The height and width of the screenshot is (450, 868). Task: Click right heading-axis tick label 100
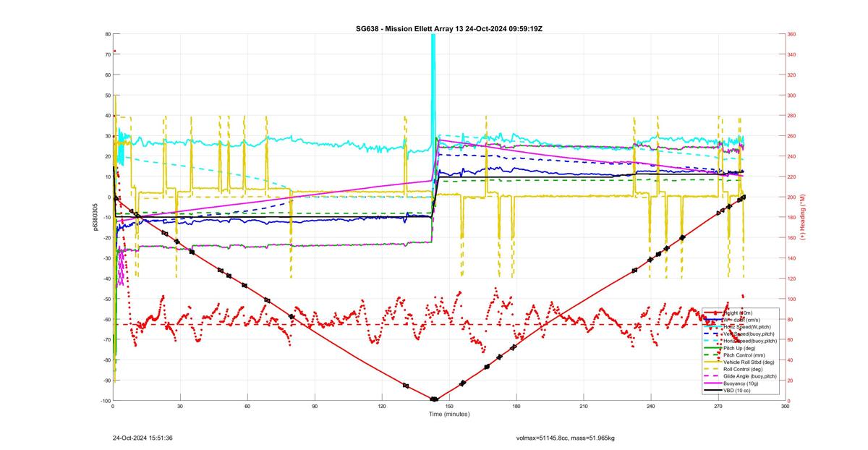tap(792, 299)
